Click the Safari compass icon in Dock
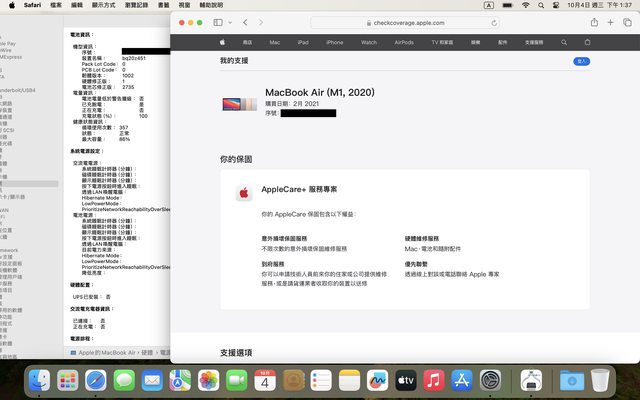This screenshot has width=640, height=400. point(96,380)
